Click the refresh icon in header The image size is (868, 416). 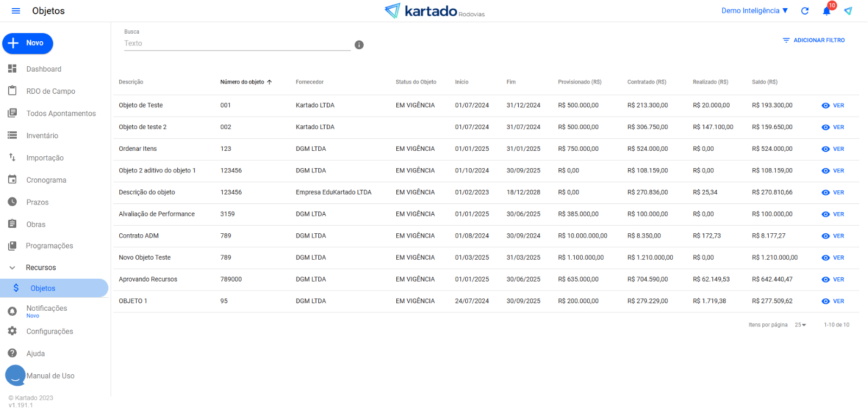(x=805, y=11)
